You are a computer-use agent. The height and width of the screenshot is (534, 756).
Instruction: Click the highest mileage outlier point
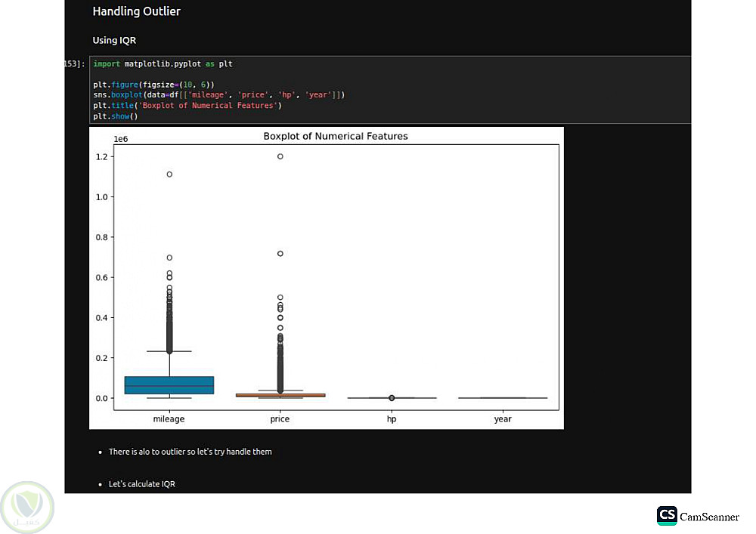coord(169,174)
